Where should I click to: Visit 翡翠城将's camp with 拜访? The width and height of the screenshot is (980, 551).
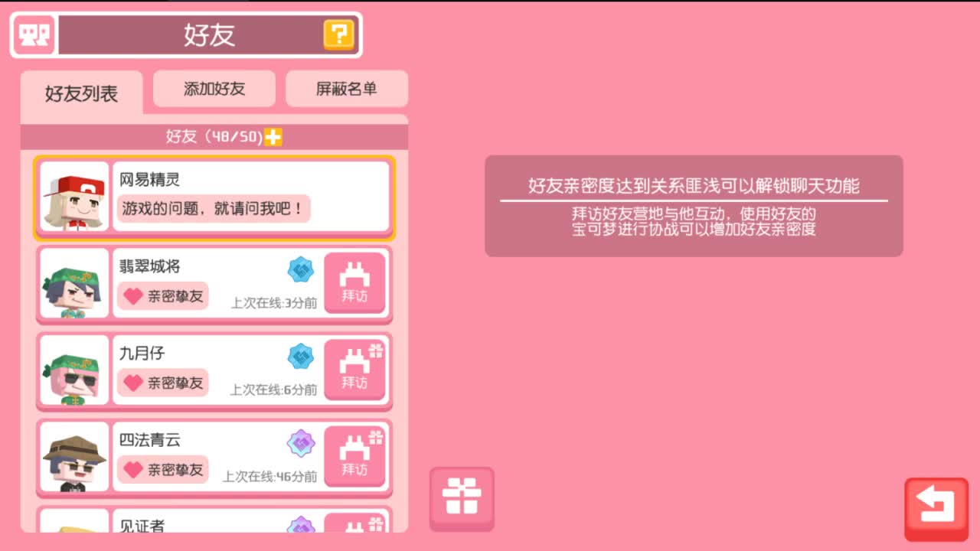(354, 283)
